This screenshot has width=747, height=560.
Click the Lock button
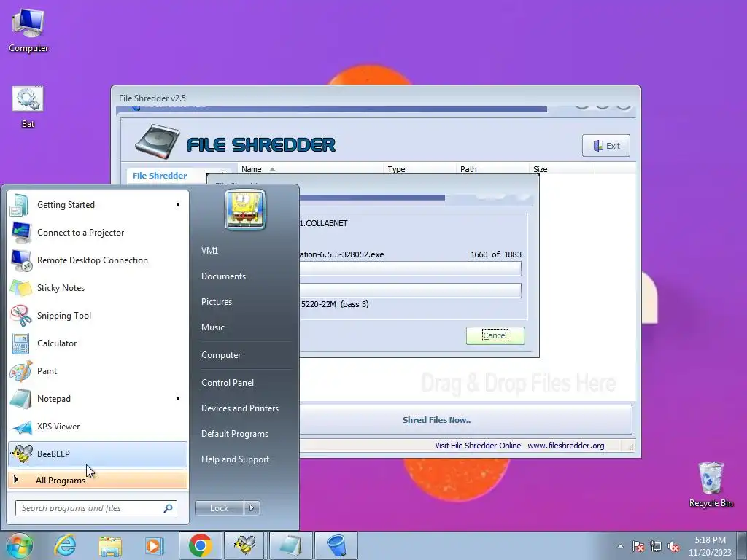point(219,508)
